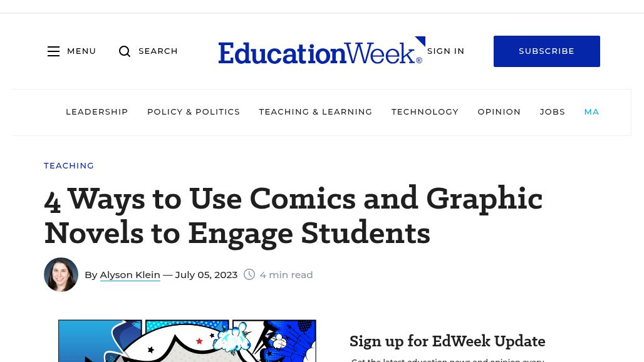The image size is (644, 362).
Task: Open the Leadership nav section
Action: click(x=96, y=112)
